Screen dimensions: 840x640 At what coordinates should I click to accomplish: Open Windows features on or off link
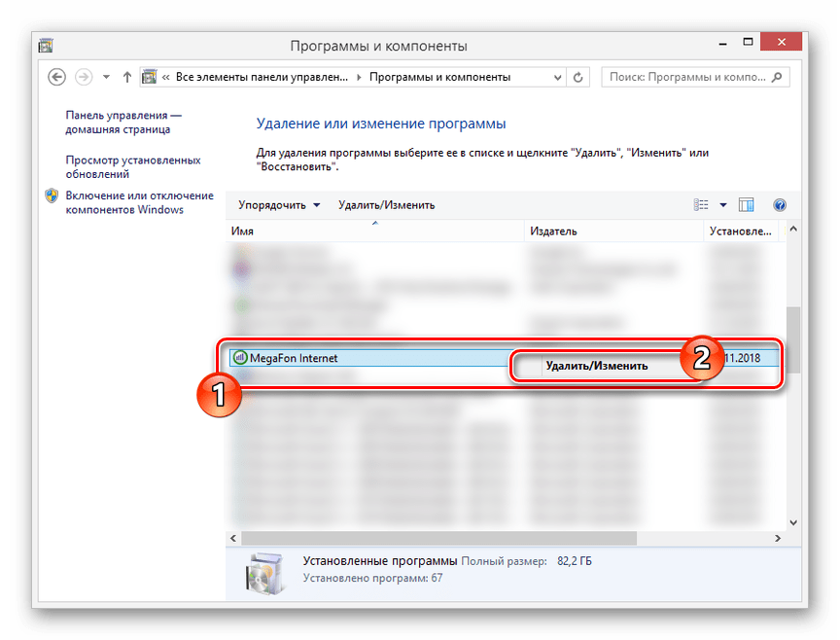coord(139,202)
